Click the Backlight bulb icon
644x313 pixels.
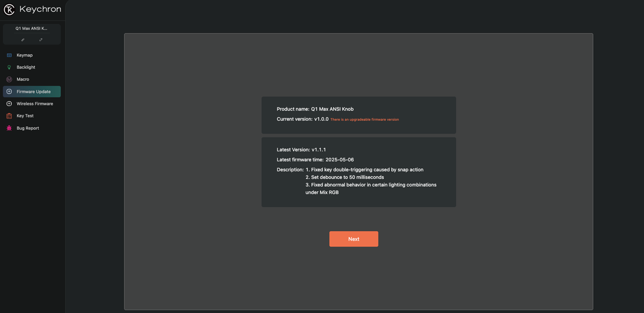point(9,68)
